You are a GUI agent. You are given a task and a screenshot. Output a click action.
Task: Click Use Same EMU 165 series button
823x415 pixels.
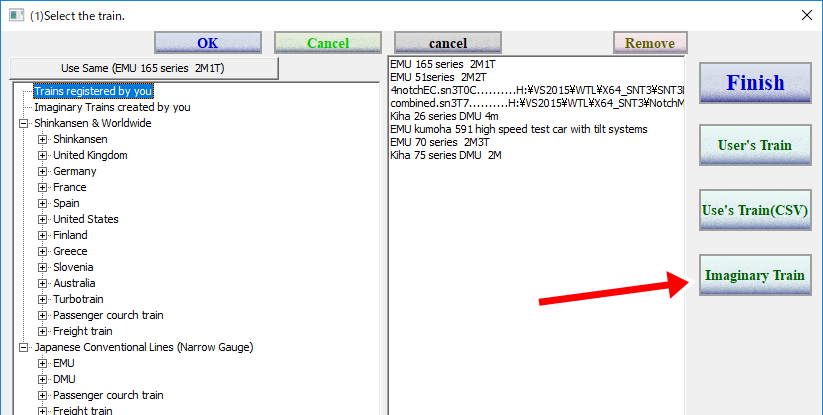click(144, 68)
